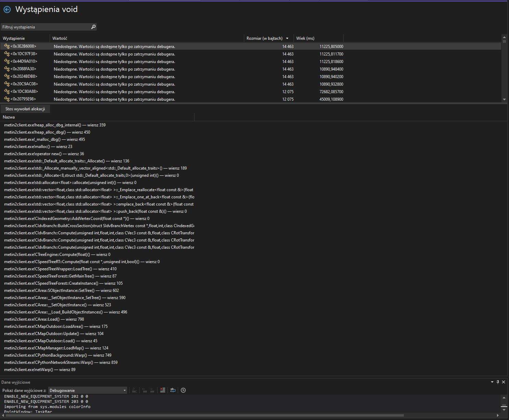Image resolution: width=509 pixels, height=420 pixels.
Task: Click the find message in code output icon
Action: click(134, 390)
